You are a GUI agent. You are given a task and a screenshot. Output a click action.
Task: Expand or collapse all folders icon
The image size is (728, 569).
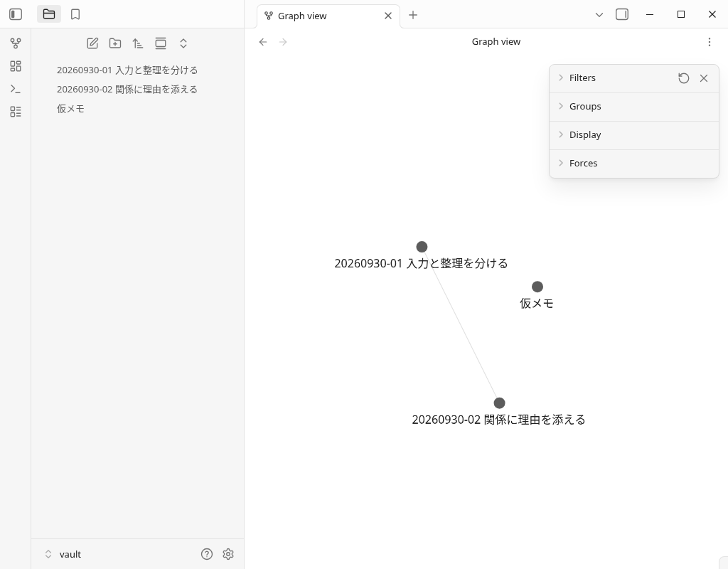coord(183,43)
